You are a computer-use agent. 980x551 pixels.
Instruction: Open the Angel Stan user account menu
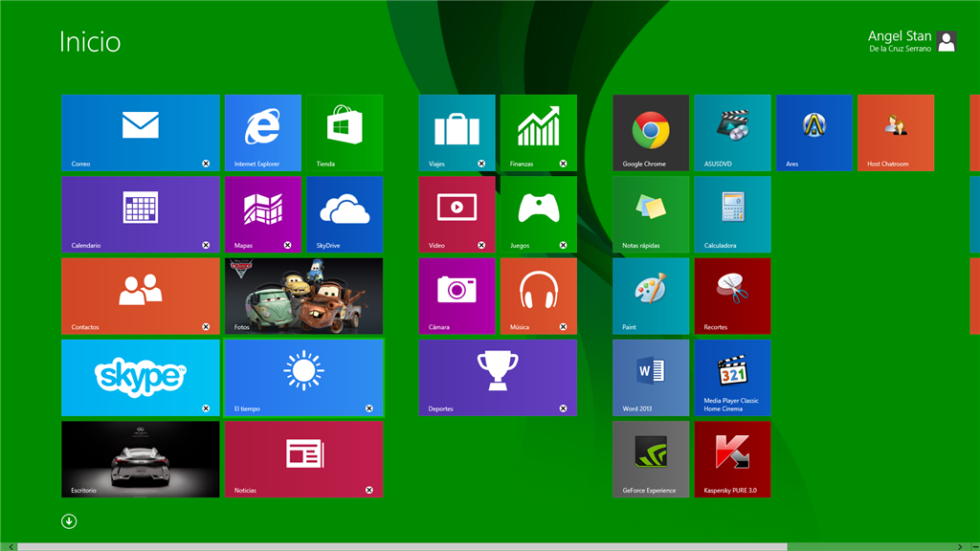pos(912,41)
